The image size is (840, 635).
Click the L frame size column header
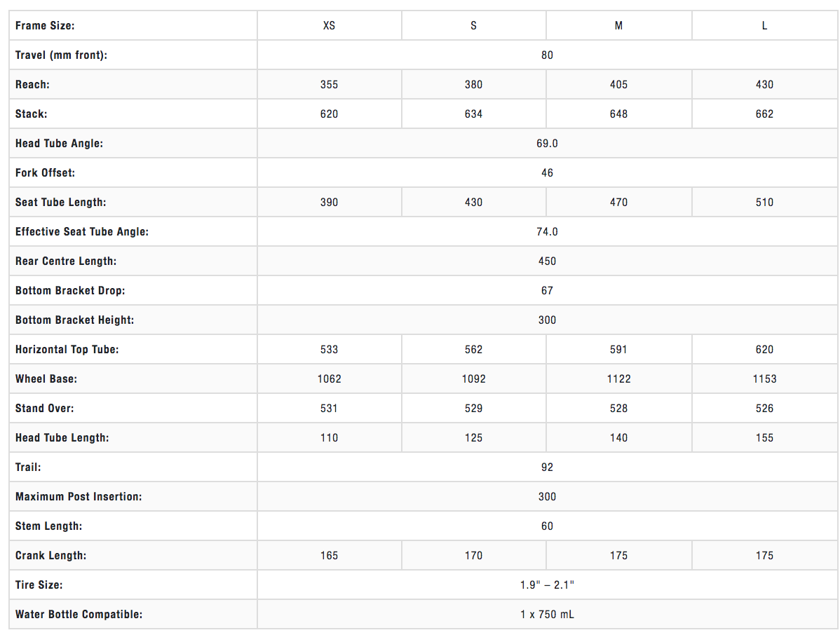click(x=764, y=26)
